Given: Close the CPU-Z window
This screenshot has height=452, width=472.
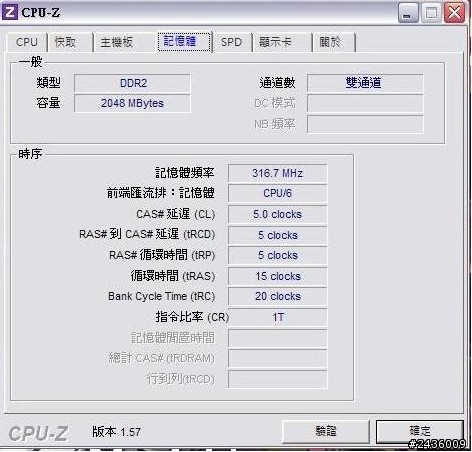Looking at the screenshot, I should pyautogui.click(x=454, y=13).
